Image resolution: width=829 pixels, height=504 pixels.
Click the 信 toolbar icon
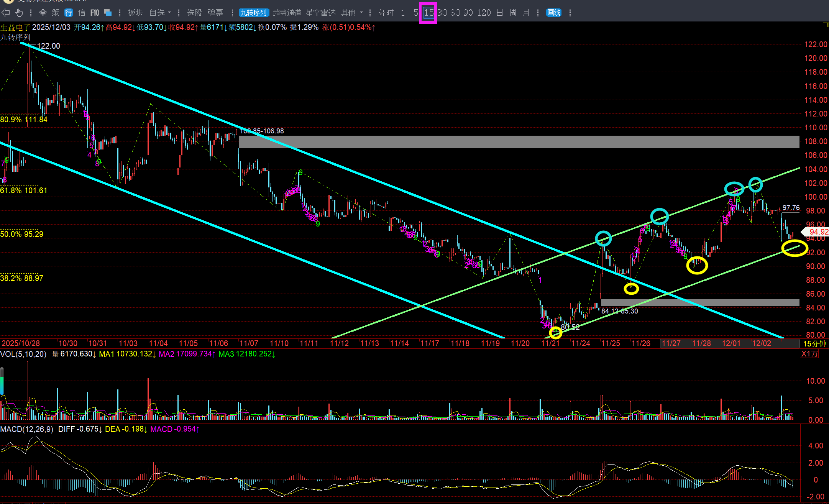click(82, 13)
